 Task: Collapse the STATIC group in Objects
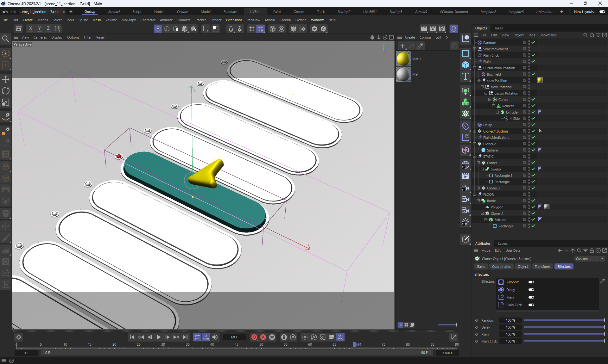pyautogui.click(x=474, y=156)
